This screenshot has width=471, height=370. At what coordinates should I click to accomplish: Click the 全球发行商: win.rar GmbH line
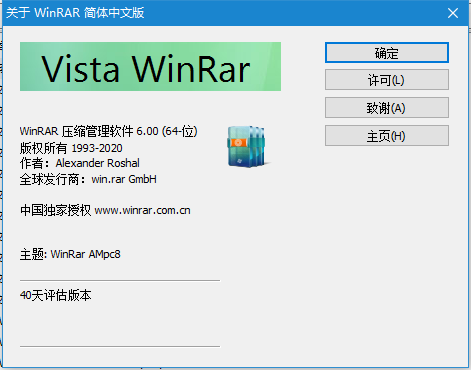tap(88, 179)
